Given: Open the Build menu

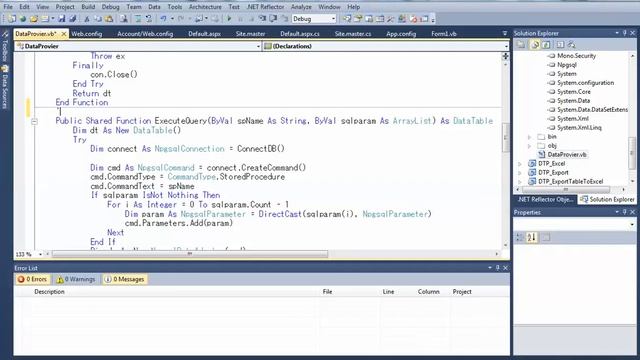Looking at the screenshot, I should (88, 7).
